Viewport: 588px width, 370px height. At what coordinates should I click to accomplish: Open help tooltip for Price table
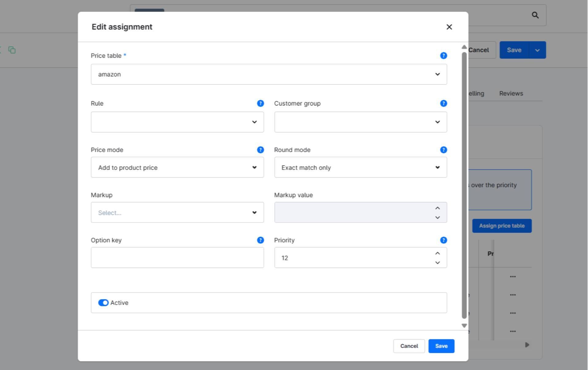pyautogui.click(x=443, y=55)
